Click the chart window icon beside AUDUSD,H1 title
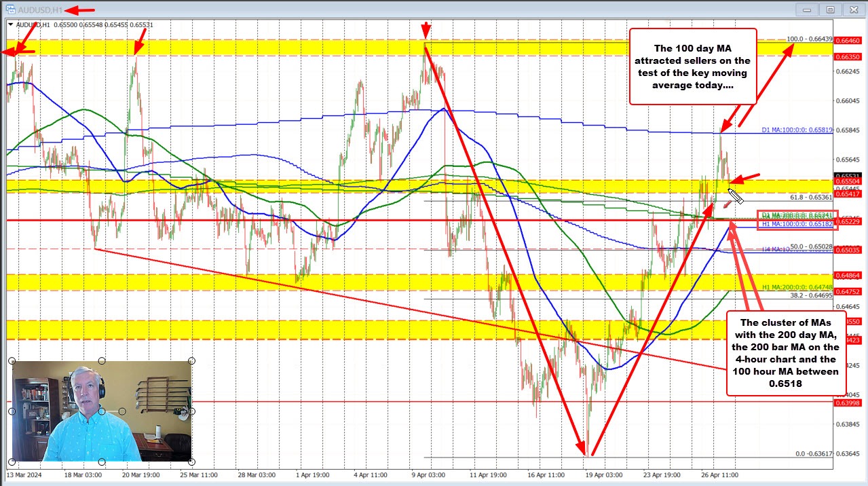This screenshot has height=486, width=868. pyautogui.click(x=12, y=10)
